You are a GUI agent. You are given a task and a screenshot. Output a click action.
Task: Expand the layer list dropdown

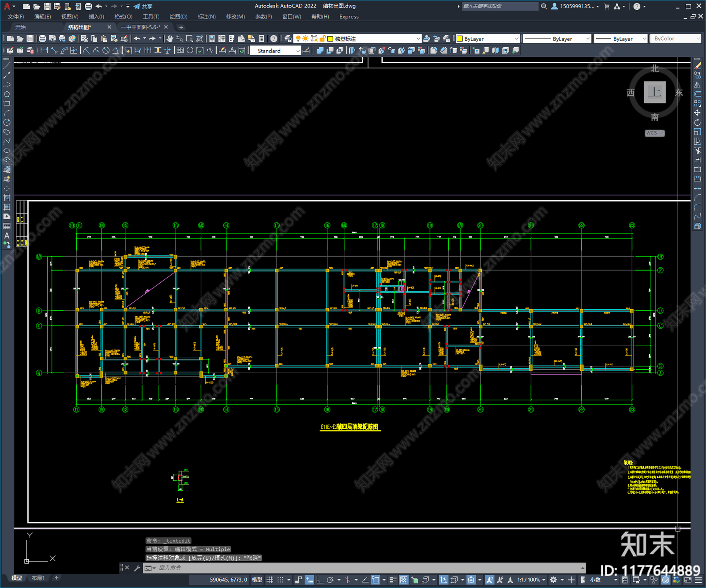pos(418,39)
